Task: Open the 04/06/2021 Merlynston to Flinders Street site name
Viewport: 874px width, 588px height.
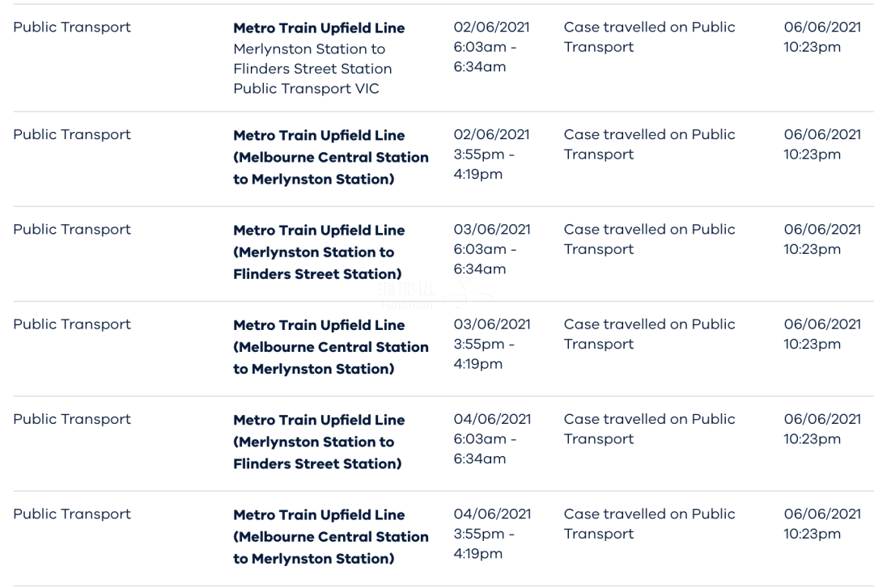Action: pyautogui.click(x=319, y=442)
